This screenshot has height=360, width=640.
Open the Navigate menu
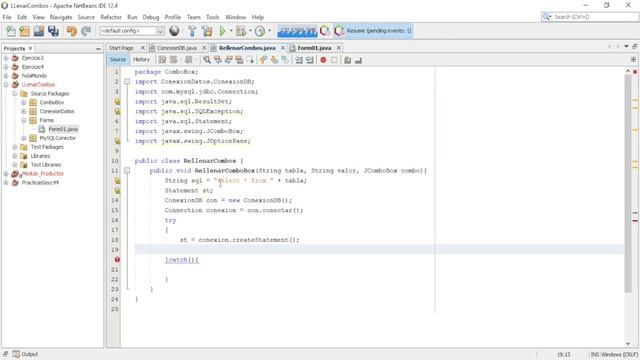[61, 17]
